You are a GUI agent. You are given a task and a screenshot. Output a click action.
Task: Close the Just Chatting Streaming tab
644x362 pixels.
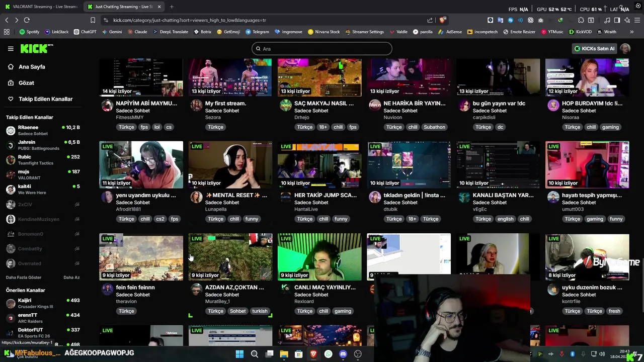[x=159, y=7]
